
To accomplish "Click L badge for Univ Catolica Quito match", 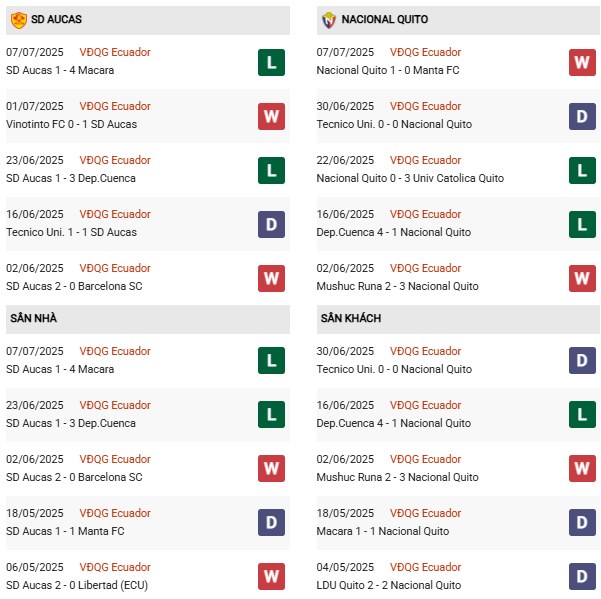I will (582, 170).
